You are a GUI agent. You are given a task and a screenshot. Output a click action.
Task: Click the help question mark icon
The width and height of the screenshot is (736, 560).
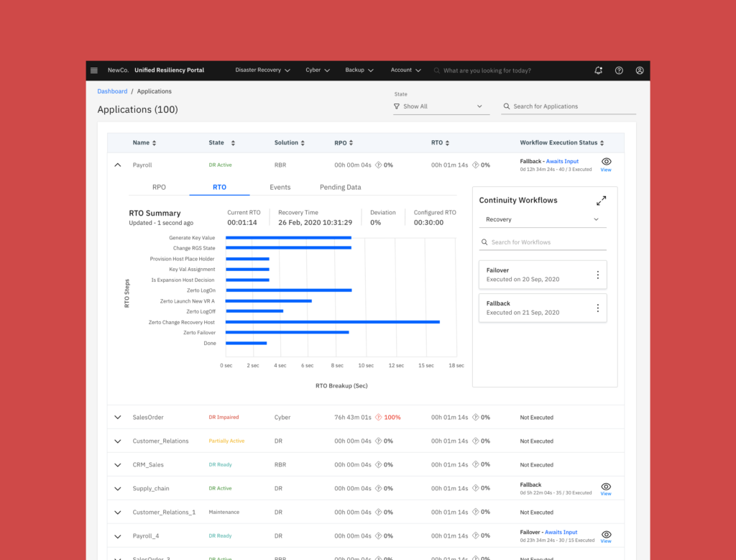[619, 70]
